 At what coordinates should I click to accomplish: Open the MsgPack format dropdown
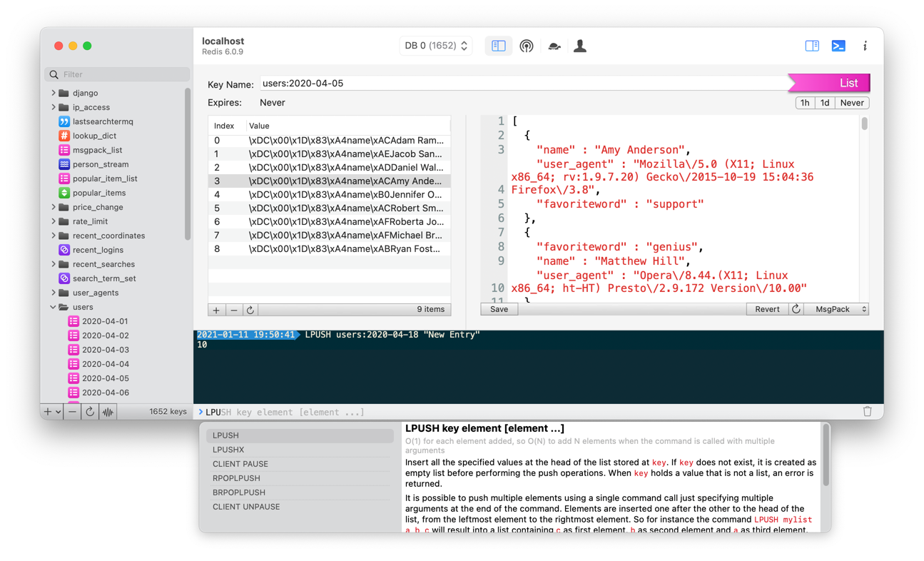point(840,309)
